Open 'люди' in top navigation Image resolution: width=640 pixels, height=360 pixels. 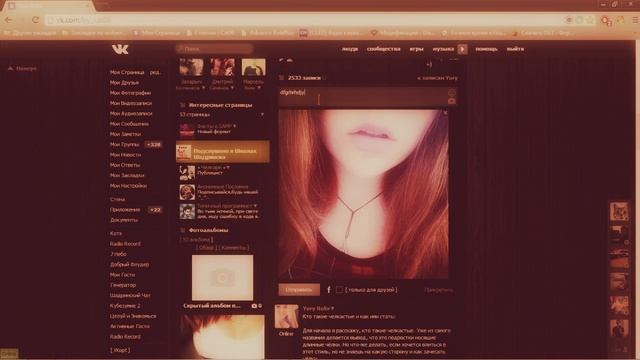click(349, 49)
